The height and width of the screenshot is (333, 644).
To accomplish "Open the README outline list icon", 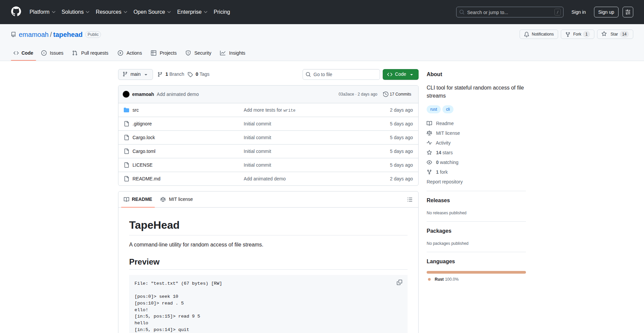I will pyautogui.click(x=410, y=199).
